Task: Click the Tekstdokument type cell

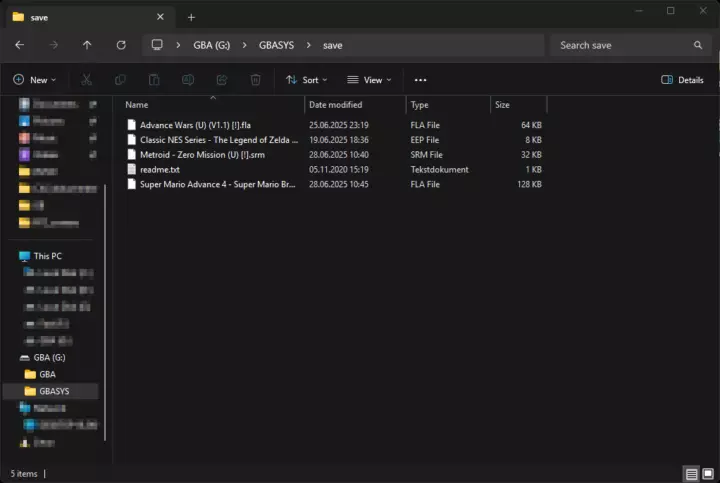Action: 439,169
